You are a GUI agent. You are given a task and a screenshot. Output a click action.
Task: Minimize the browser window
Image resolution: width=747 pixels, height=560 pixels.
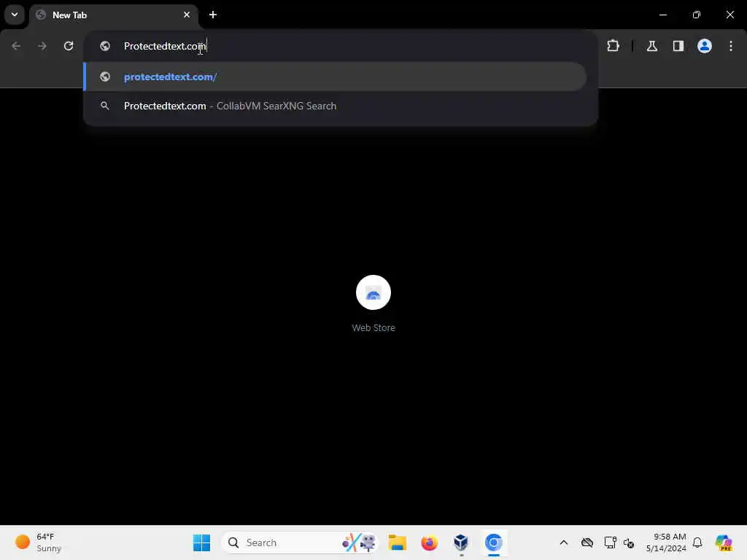coord(662,15)
